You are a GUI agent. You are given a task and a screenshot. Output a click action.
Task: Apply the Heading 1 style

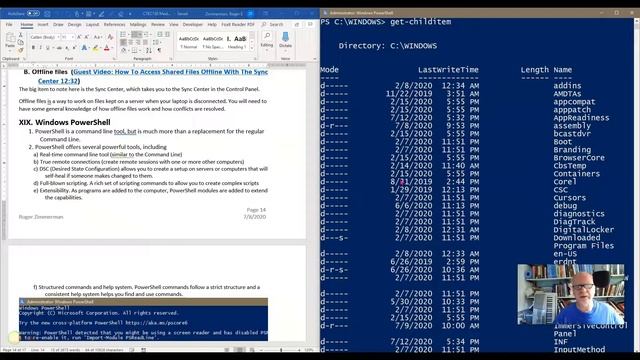pyautogui.click(x=236, y=42)
